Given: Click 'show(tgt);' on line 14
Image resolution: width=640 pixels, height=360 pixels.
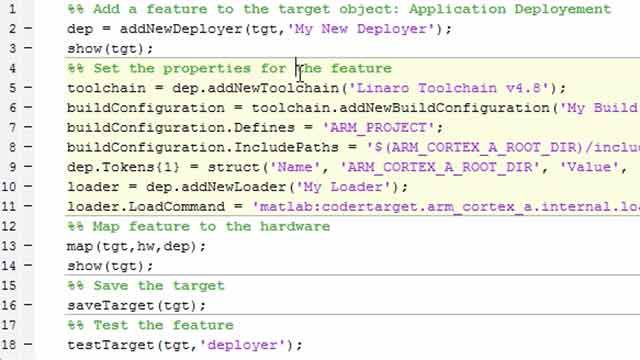Looking at the screenshot, I should (x=110, y=266).
